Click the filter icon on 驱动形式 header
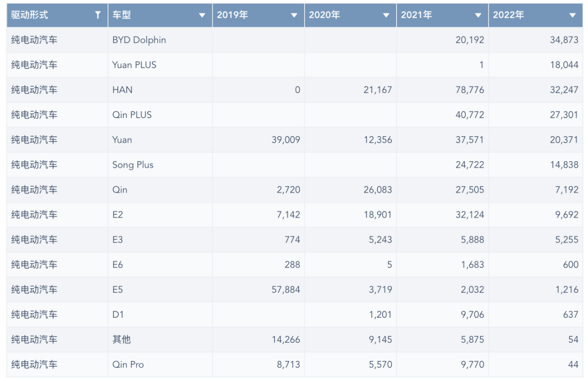 [98, 15]
